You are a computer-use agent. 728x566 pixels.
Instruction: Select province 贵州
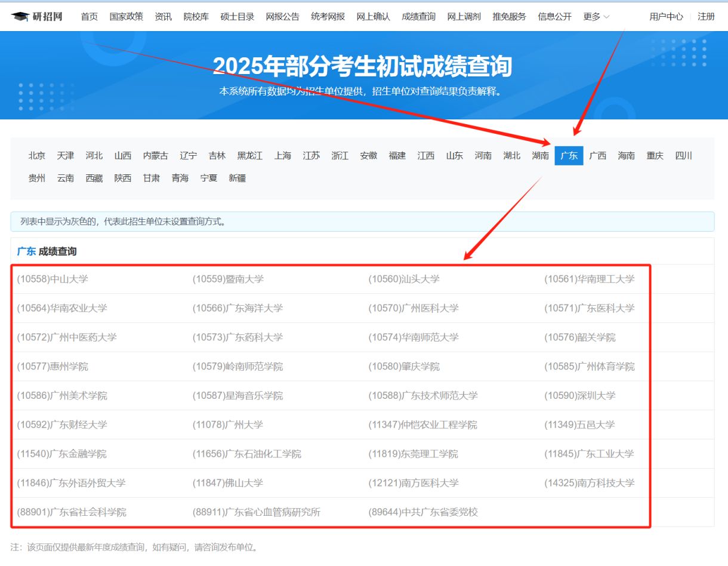(37, 178)
